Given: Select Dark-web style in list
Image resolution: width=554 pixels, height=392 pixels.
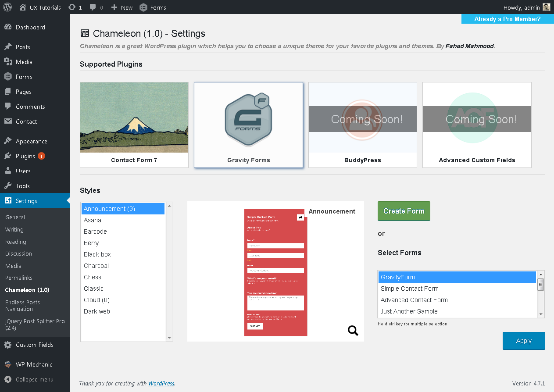Looking at the screenshot, I should point(123,311).
